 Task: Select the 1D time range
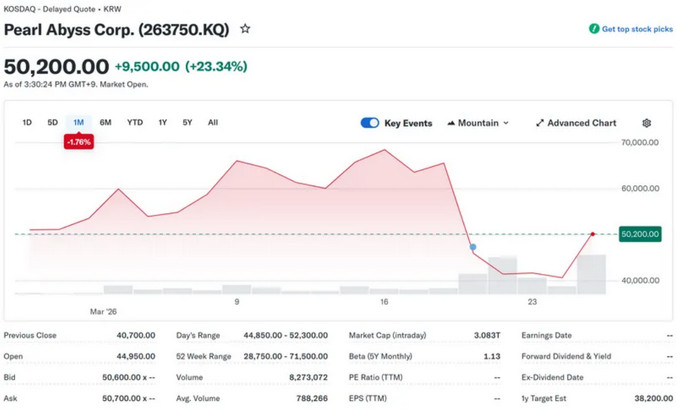[x=27, y=123]
